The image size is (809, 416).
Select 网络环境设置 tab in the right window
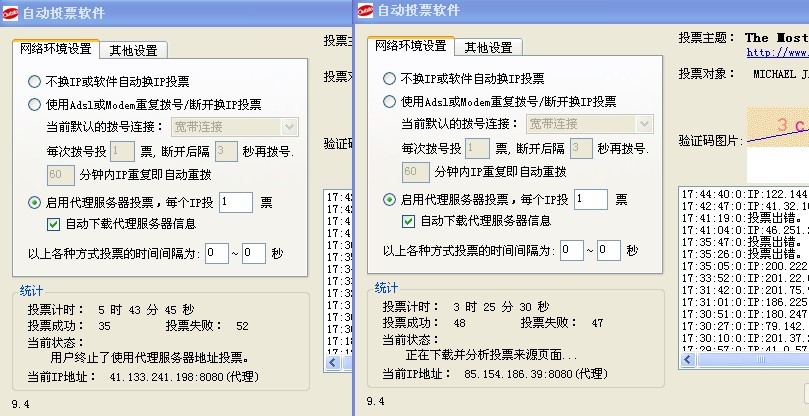[411, 46]
